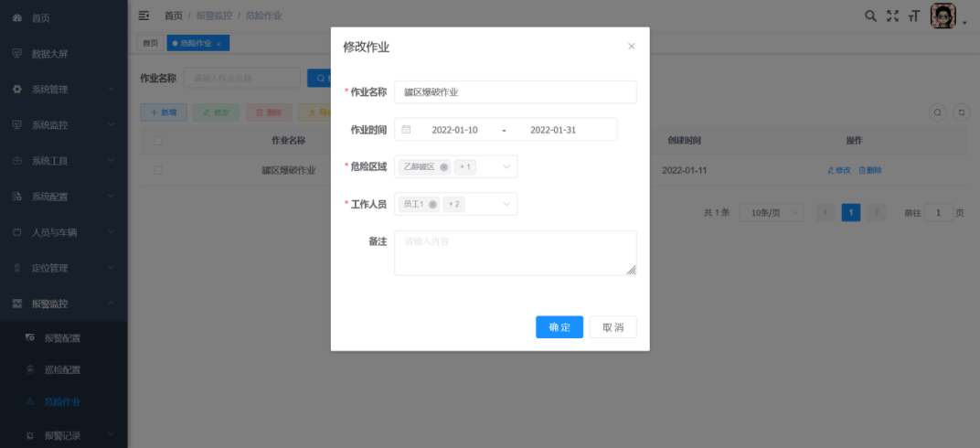
Task: Click the 首页 dashboard icon in sidebar
Action: click(x=17, y=18)
